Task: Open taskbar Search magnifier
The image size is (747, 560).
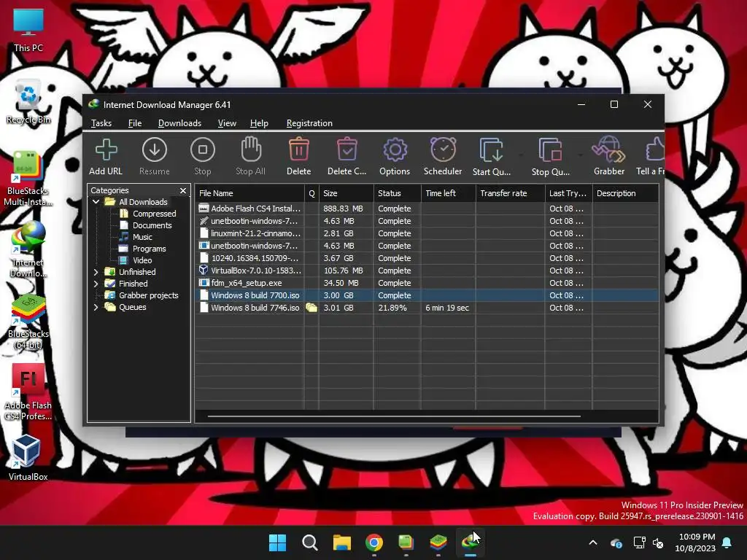Action: click(x=309, y=542)
